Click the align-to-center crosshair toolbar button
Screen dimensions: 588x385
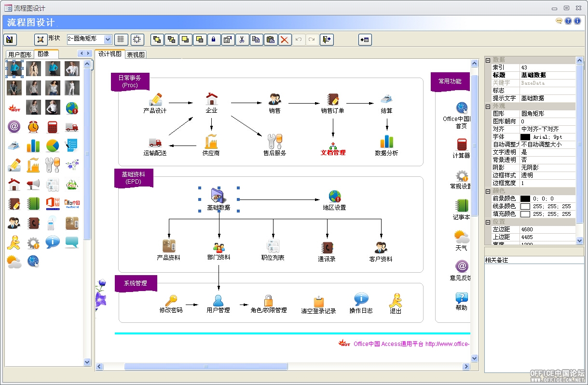click(137, 40)
